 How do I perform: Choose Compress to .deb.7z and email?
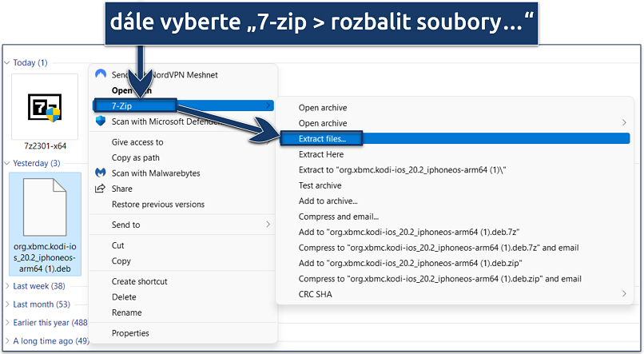pos(439,248)
